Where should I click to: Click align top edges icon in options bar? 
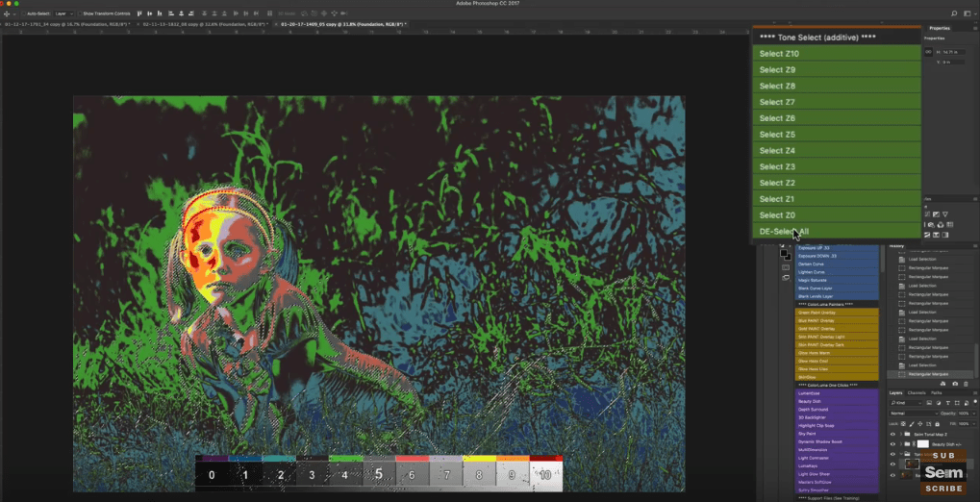139,13
